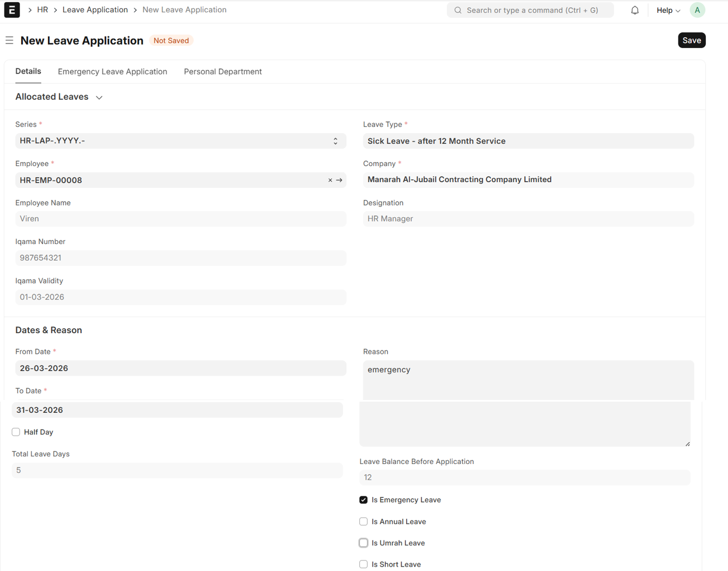The height and width of the screenshot is (571, 728).
Task: Click the ERPNext home logo icon
Action: point(12,10)
